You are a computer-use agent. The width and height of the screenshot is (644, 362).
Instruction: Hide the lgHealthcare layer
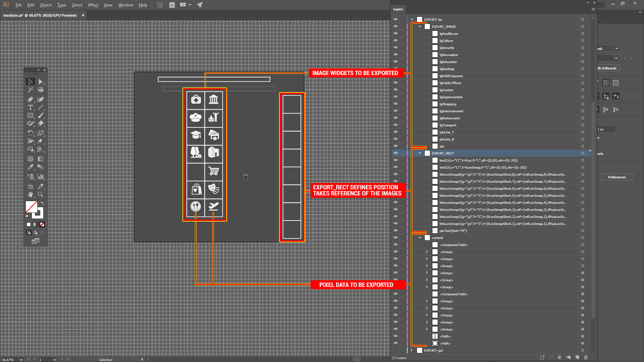coord(395,34)
